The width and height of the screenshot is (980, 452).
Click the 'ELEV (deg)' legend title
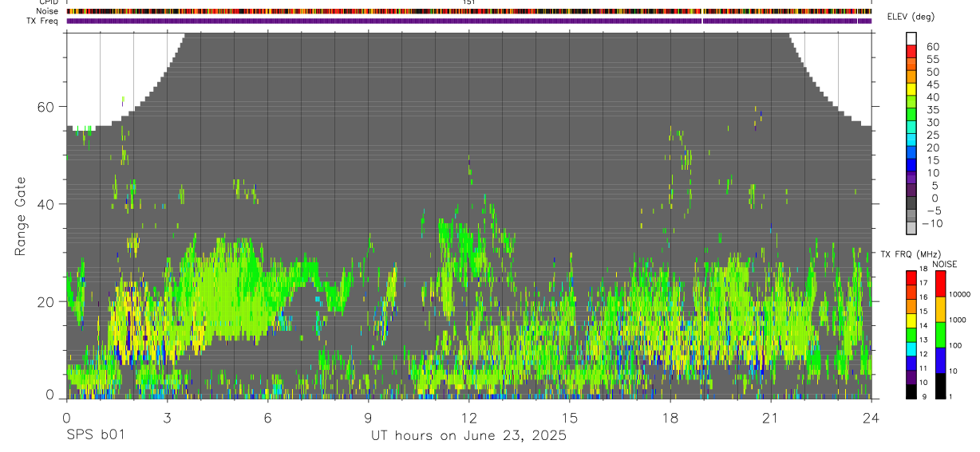(912, 17)
